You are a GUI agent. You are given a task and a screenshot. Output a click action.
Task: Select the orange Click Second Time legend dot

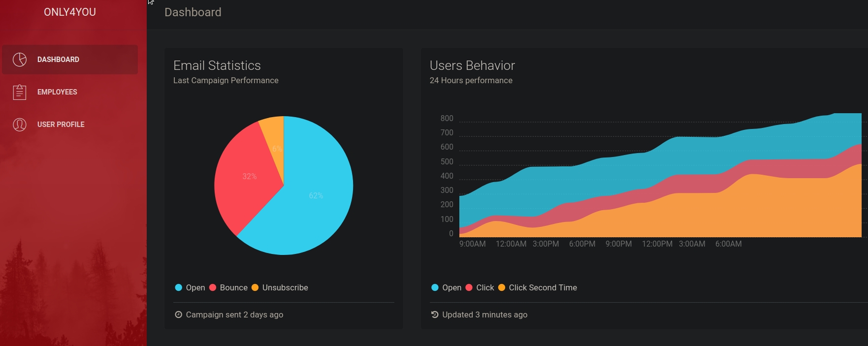click(x=502, y=287)
